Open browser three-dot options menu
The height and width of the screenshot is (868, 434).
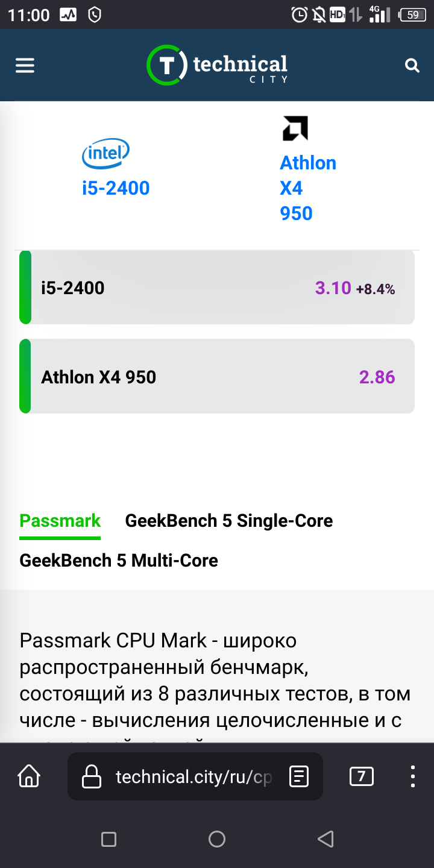click(413, 776)
